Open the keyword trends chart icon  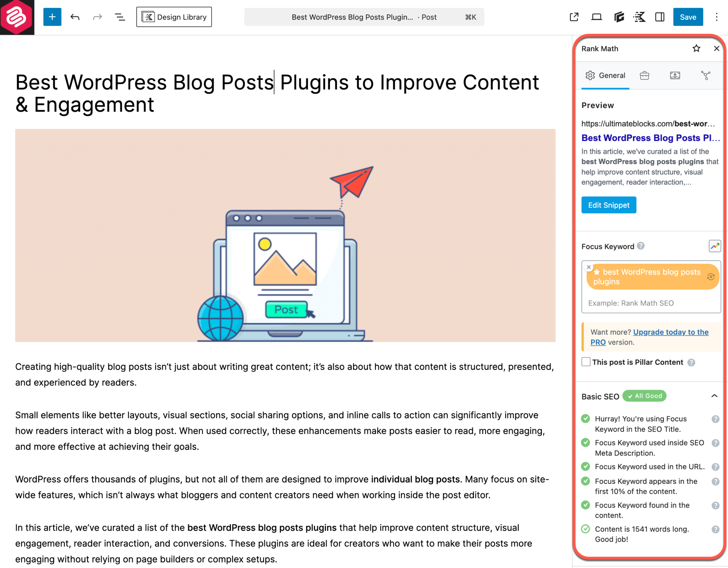point(714,246)
